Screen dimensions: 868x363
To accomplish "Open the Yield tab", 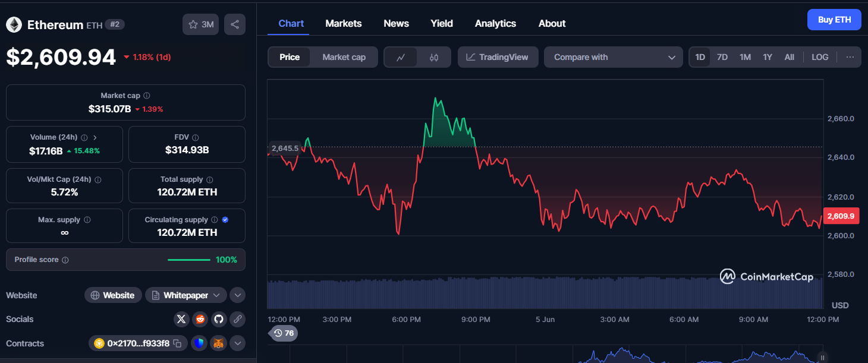I will click(x=442, y=23).
